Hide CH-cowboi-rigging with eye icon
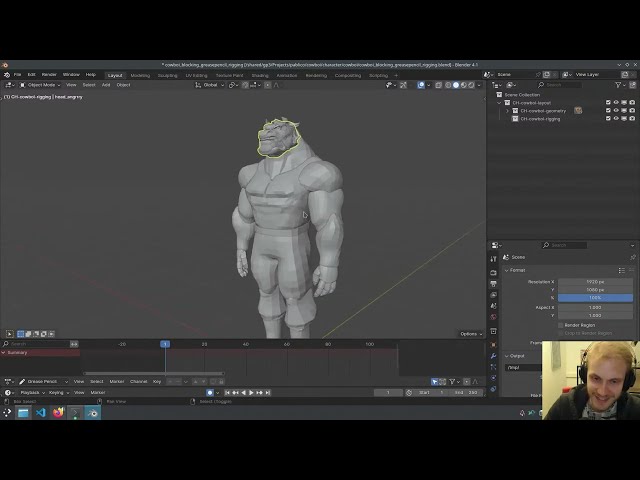This screenshot has height=480, width=640. coord(616,118)
